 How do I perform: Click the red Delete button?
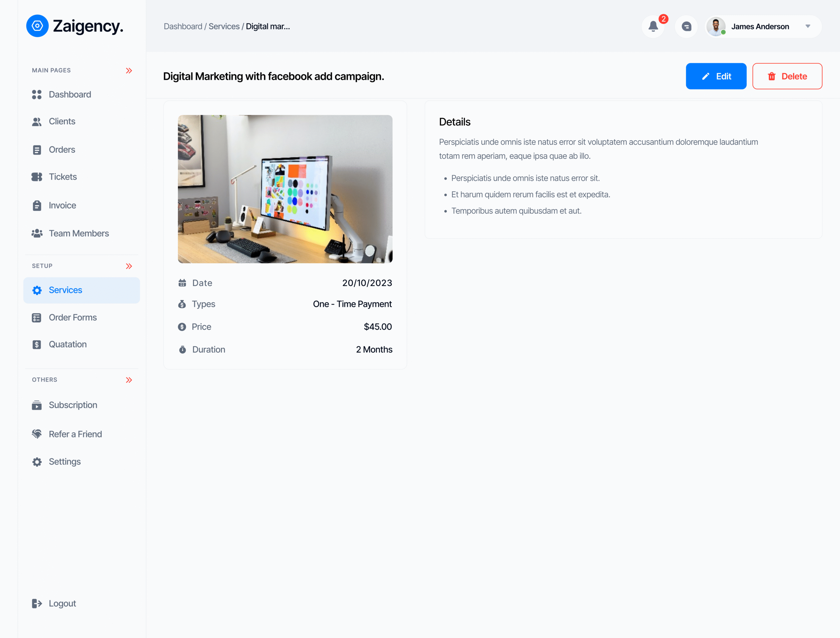787,76
